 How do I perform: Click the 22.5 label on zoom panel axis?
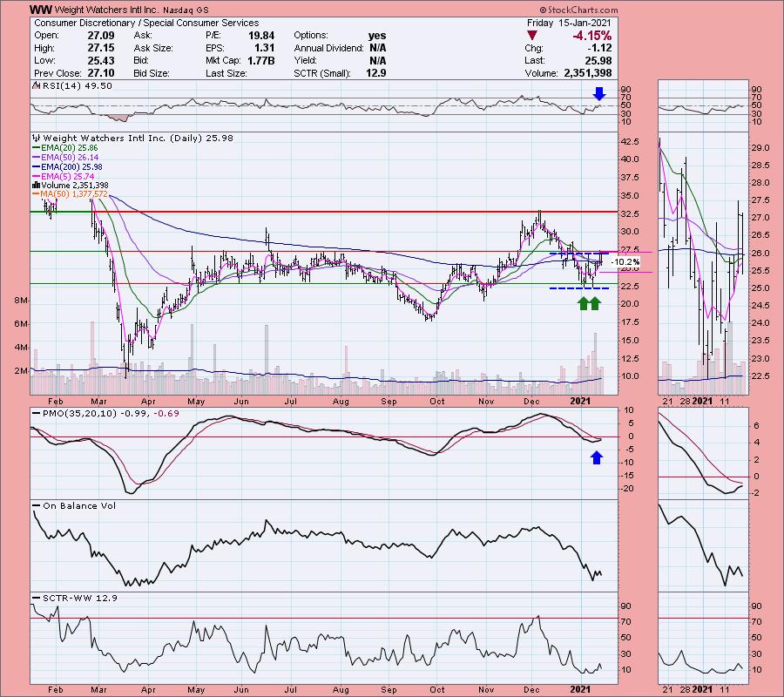tap(760, 376)
